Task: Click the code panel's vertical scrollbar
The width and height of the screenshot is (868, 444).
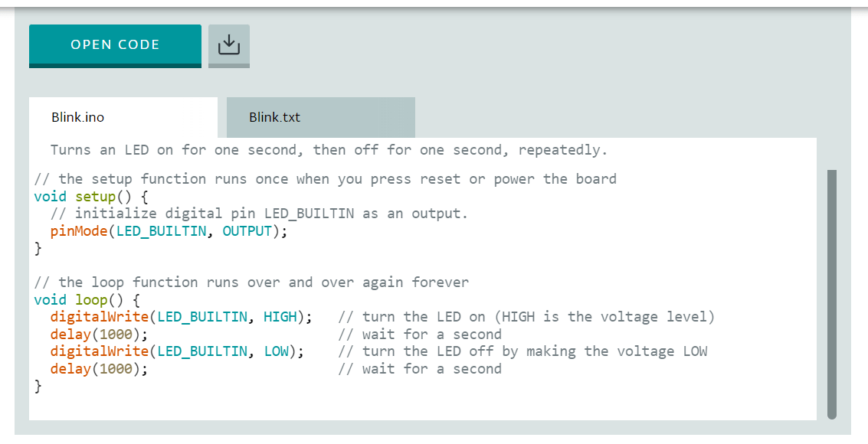Action: (831, 294)
